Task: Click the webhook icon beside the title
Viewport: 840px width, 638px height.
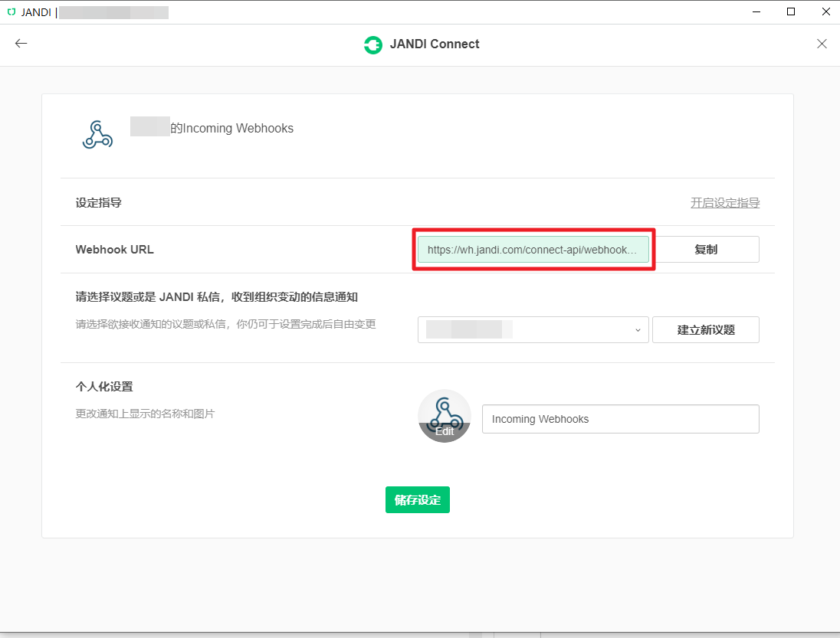Action: (97, 134)
